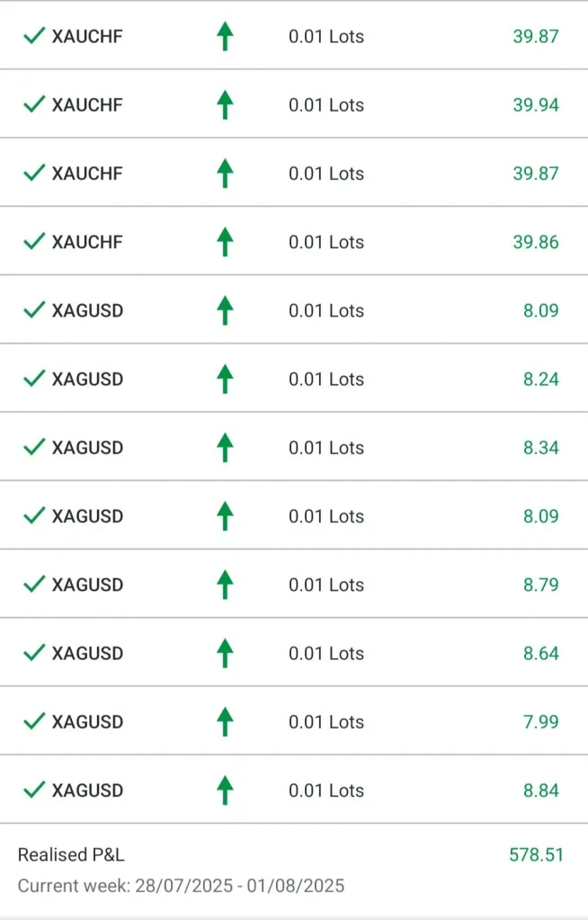The height and width of the screenshot is (920, 588).
Task: Click the checkmark icon on the 39.94 profit row
Action: pyautogui.click(x=34, y=104)
